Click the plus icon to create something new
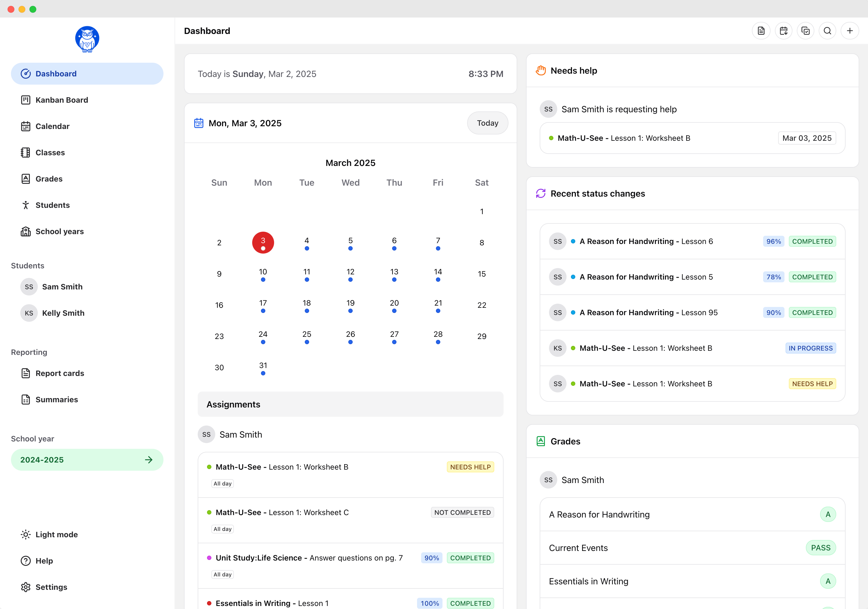This screenshot has height=609, width=868. pyautogui.click(x=850, y=31)
